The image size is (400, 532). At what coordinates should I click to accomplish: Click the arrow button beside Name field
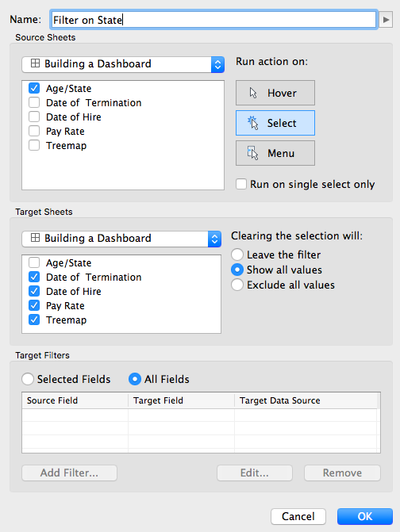386,20
